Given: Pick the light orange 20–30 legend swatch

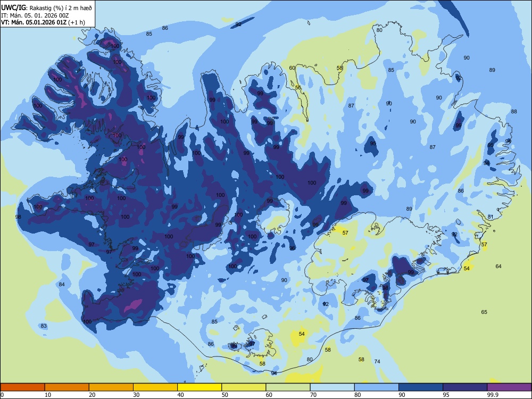Looking at the screenshot, I should click(x=111, y=387).
